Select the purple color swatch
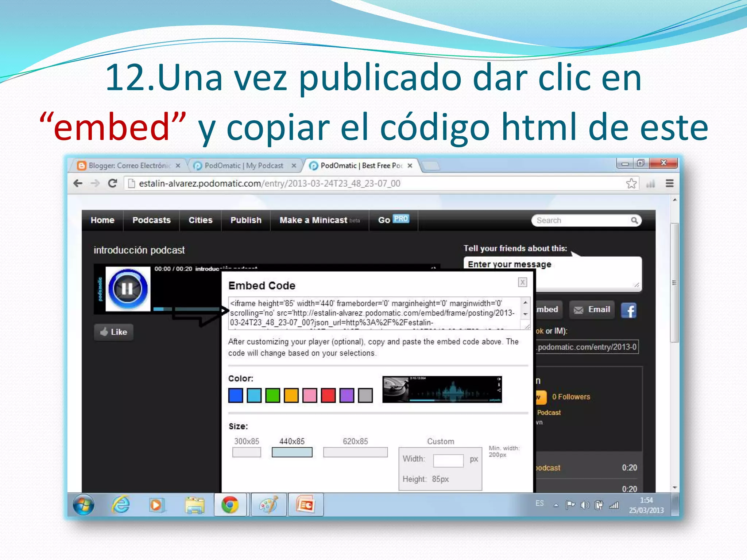 [347, 396]
